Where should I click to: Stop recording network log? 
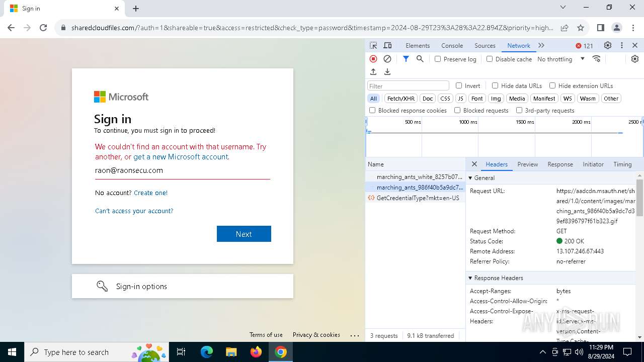[373, 59]
